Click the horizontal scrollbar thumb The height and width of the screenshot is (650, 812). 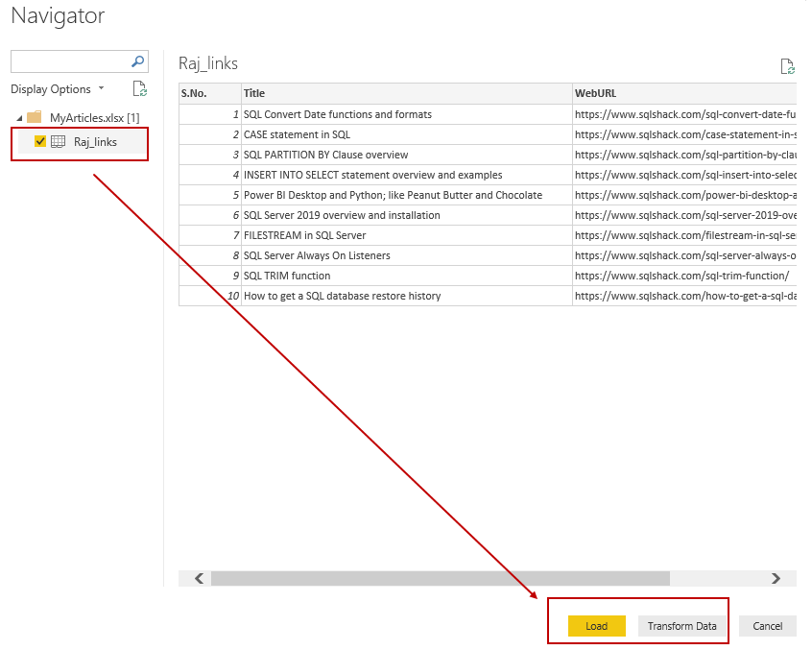441,578
